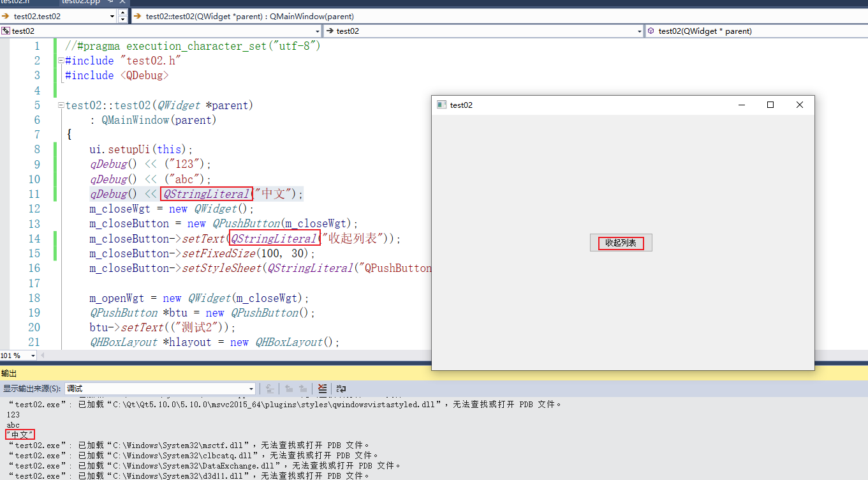Go to next message in output toolbar
Image resolution: width=868 pixels, height=480 pixels.
tap(304, 388)
